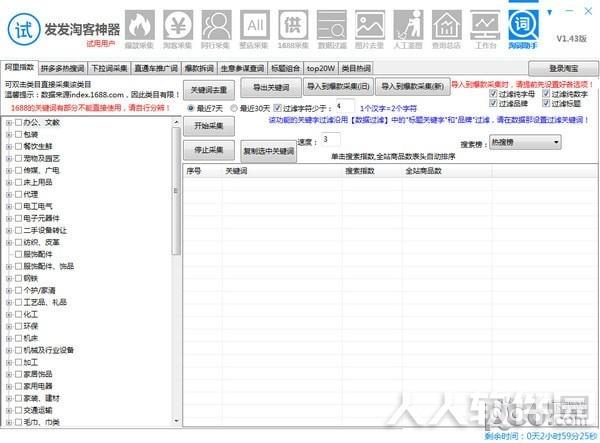Click the 开始采集 button
The height and width of the screenshot is (443, 600).
tap(209, 126)
